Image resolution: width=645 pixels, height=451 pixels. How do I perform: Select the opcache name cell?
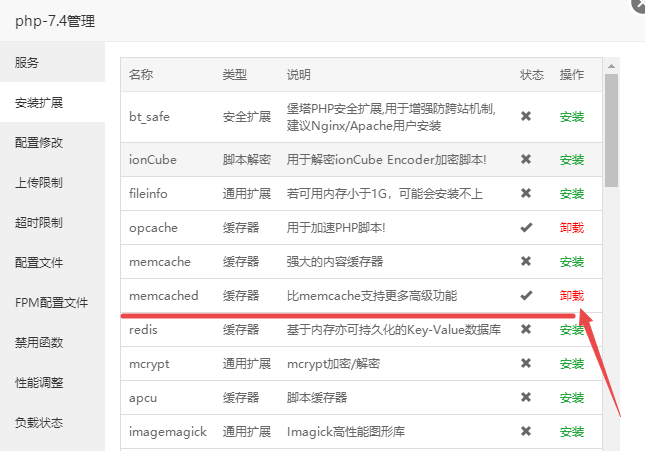click(153, 228)
